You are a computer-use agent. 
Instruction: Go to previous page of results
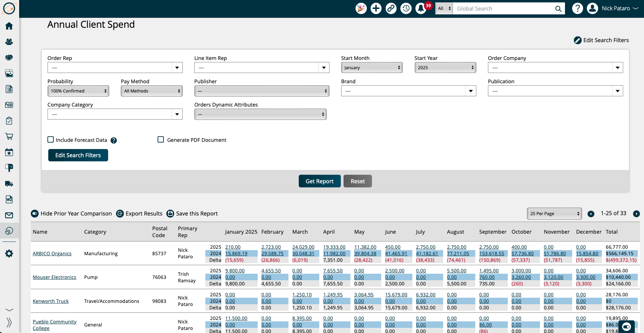591,214
